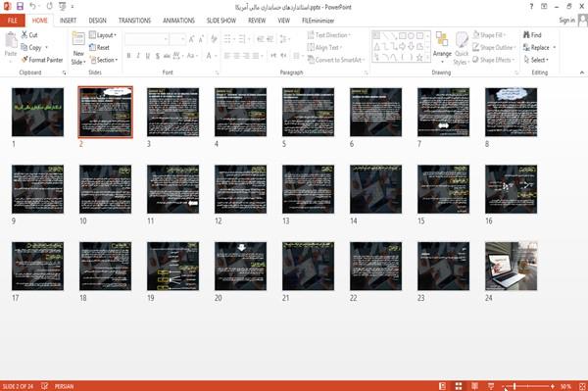Switch to Normal view in status bar
This screenshot has width=588, height=391.
click(442, 386)
